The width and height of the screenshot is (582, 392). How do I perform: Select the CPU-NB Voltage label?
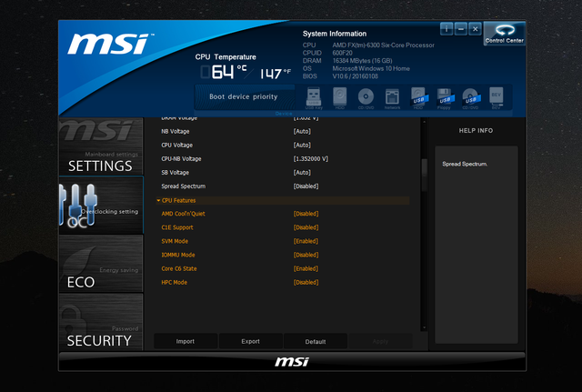tap(181, 159)
